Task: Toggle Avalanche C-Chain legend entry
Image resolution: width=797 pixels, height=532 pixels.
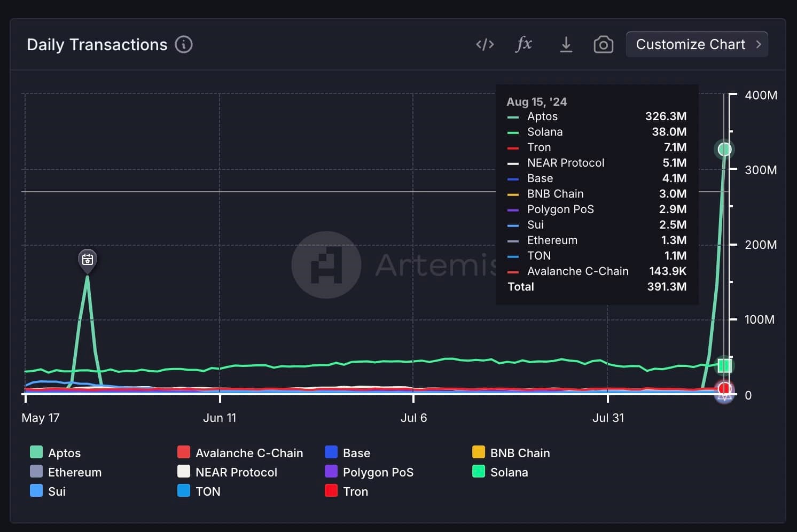Action: [240, 452]
